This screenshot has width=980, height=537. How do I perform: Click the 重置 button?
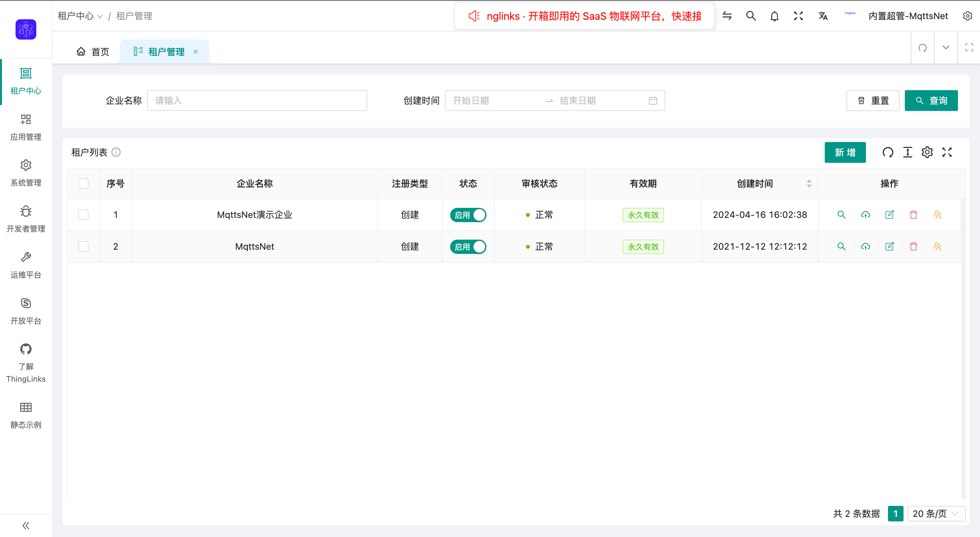pos(873,101)
